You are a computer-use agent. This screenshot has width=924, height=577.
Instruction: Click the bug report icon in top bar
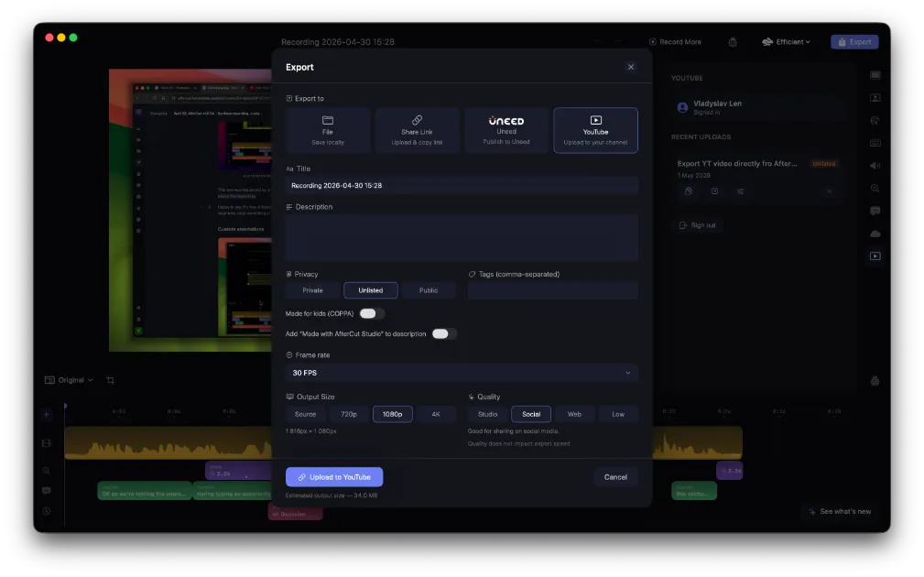(733, 42)
